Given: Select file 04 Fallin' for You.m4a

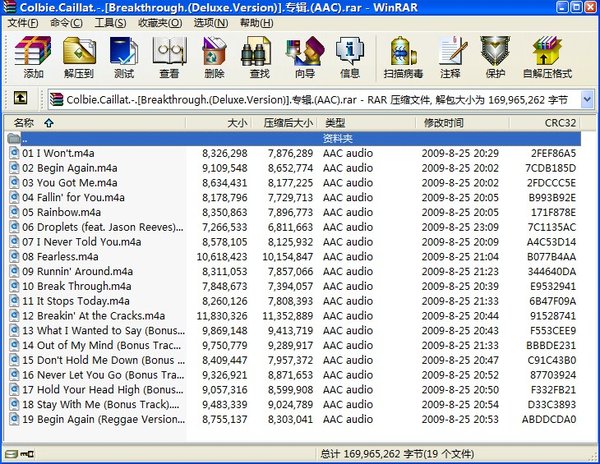Looking at the screenshot, I should (73, 197).
